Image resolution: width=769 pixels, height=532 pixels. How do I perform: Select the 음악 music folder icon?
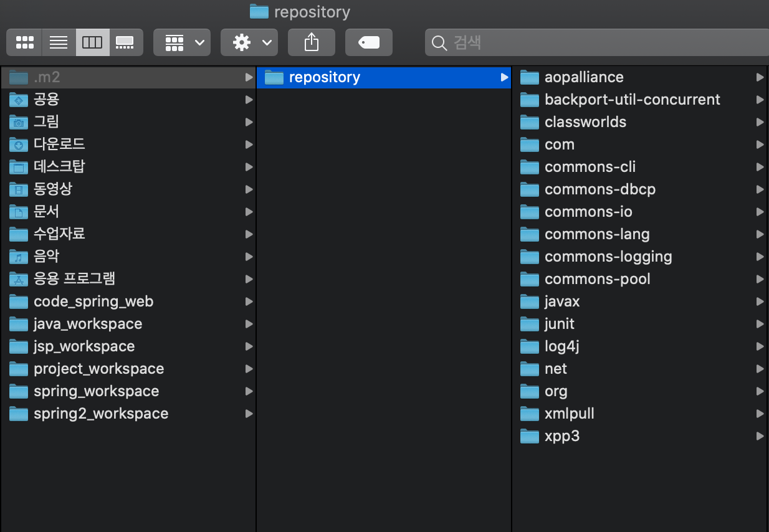click(x=19, y=257)
